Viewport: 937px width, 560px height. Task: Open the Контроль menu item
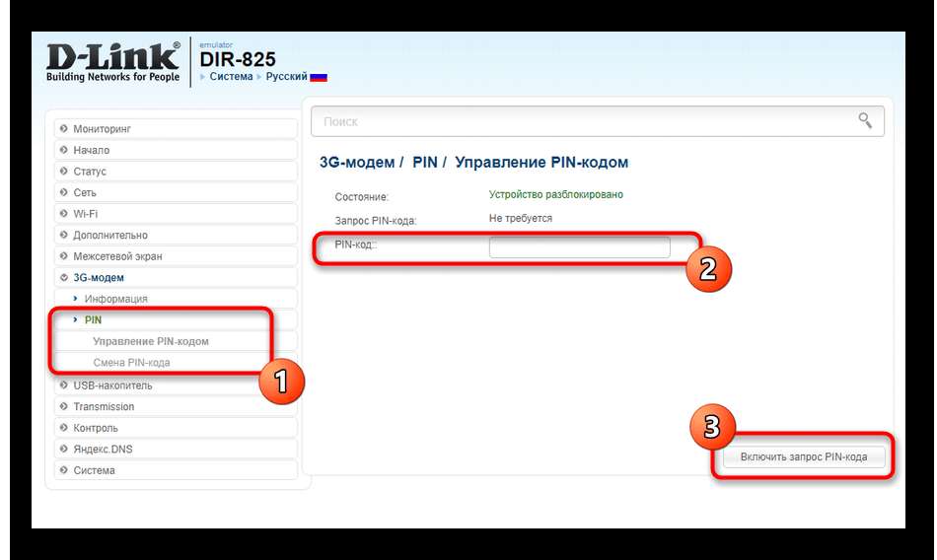[x=176, y=428]
